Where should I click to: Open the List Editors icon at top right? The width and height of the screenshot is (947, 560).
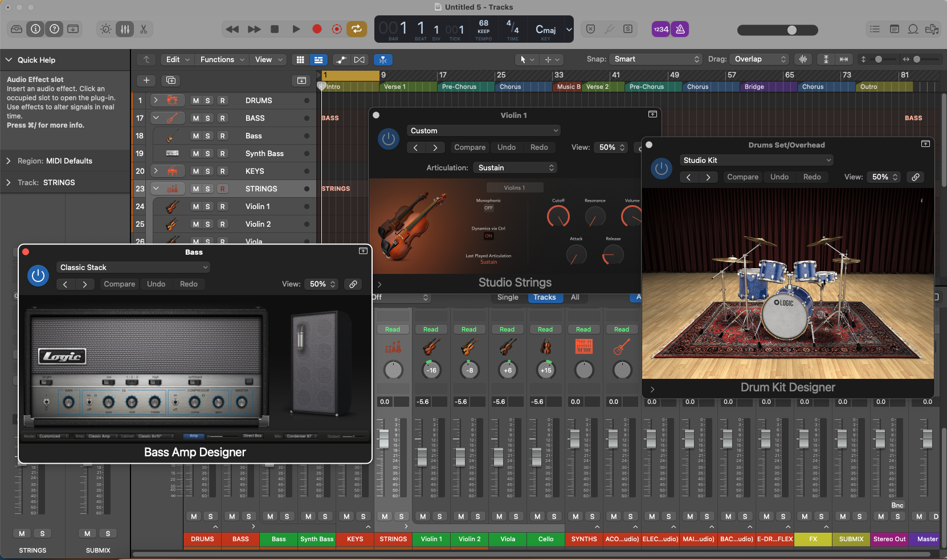pos(875,29)
